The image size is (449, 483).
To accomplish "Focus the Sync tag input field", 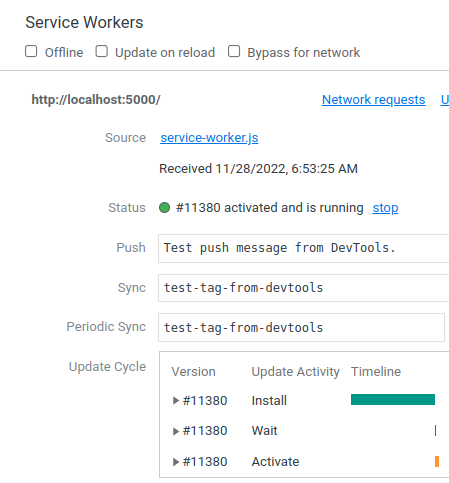I will point(304,288).
